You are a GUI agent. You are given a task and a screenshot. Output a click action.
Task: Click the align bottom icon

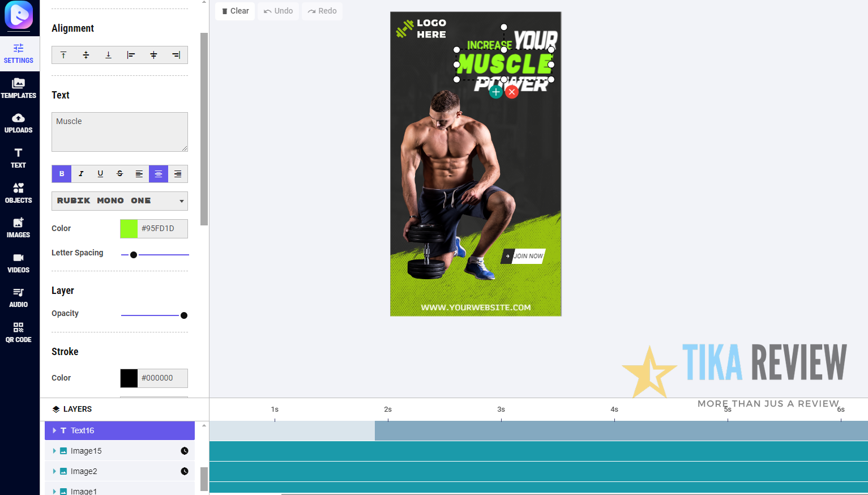coord(108,55)
